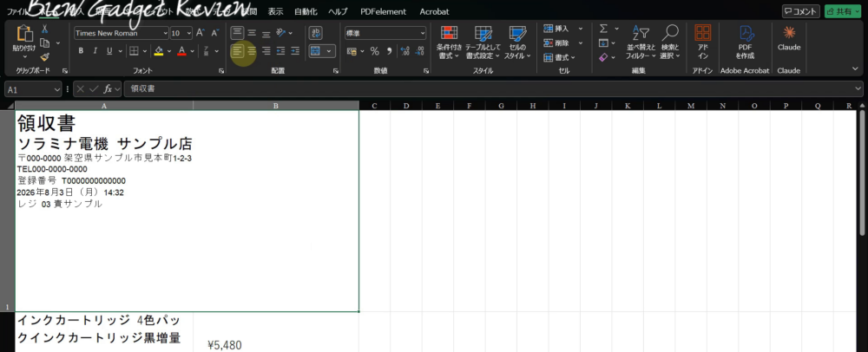Open Cell Styles (セルのスタイル)

517,42
